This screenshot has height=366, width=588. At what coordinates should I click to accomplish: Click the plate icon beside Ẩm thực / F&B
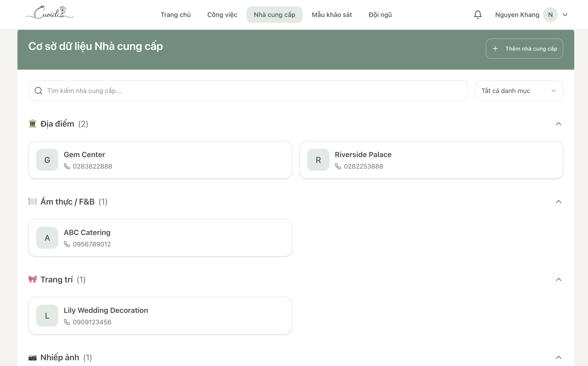32,201
